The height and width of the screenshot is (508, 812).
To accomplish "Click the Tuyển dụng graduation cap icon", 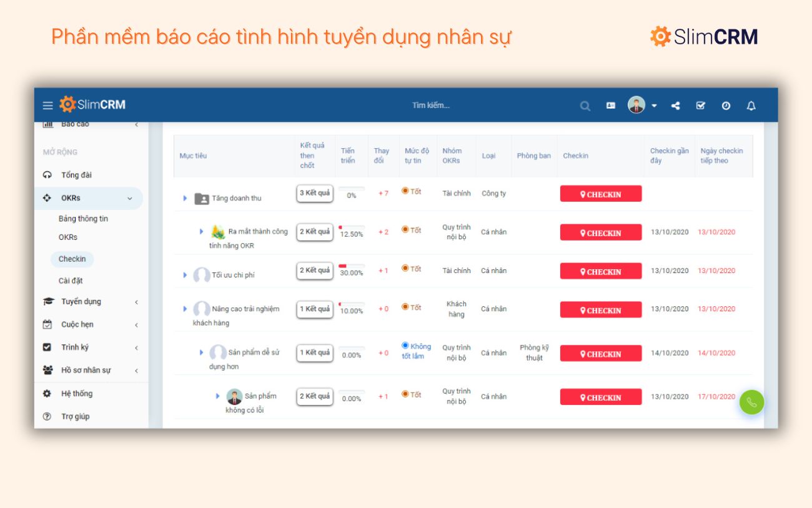I will tap(49, 301).
